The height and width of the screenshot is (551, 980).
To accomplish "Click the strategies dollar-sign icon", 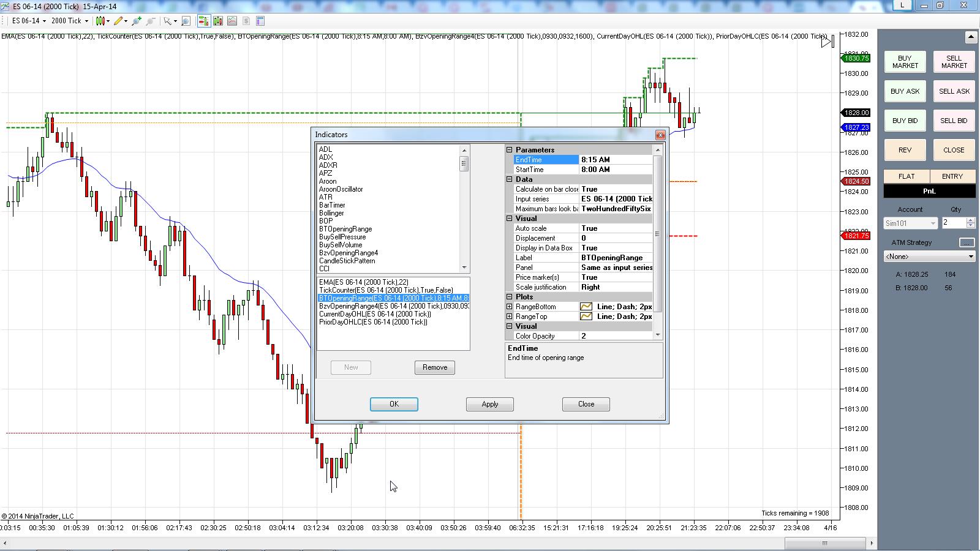I will tap(246, 21).
